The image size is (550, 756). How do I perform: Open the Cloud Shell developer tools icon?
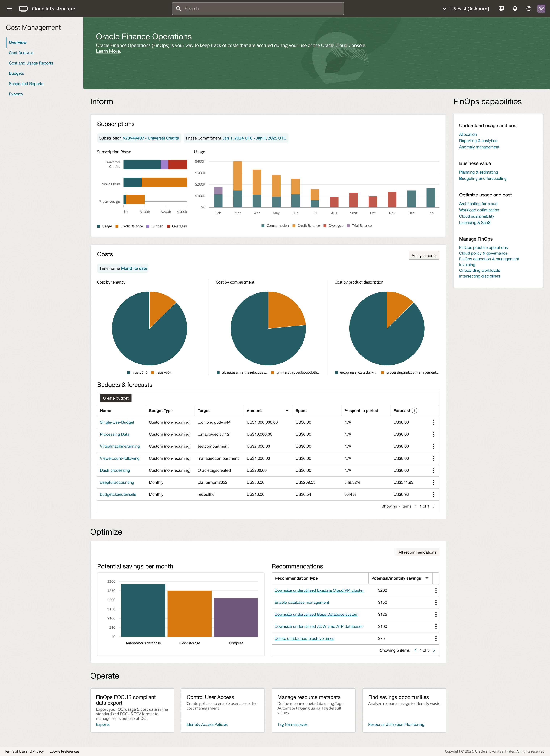coord(501,9)
